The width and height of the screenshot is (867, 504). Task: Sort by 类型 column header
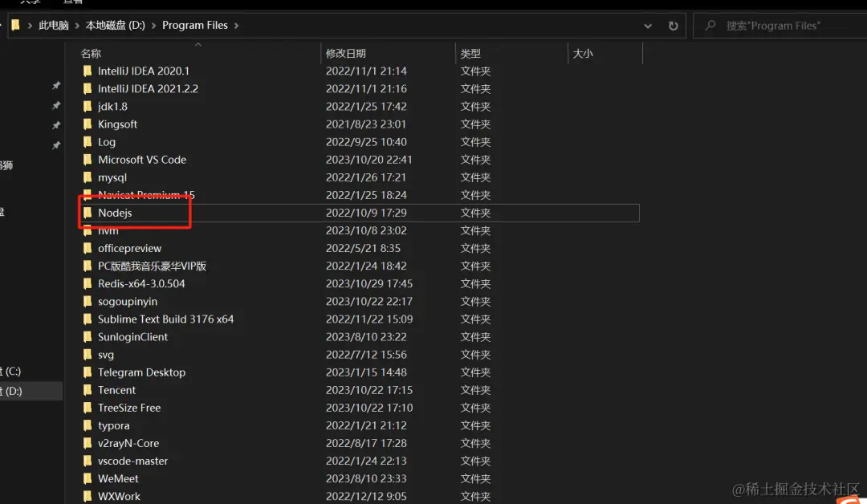pos(470,54)
